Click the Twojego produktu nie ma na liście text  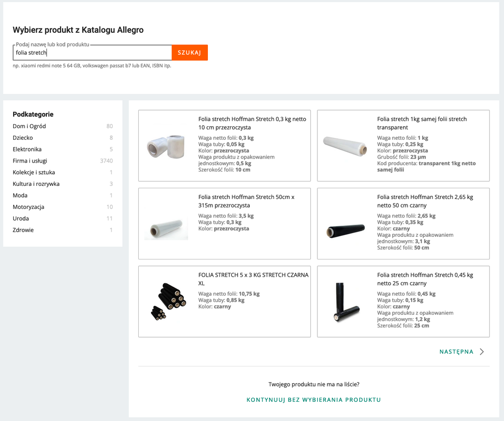314,384
